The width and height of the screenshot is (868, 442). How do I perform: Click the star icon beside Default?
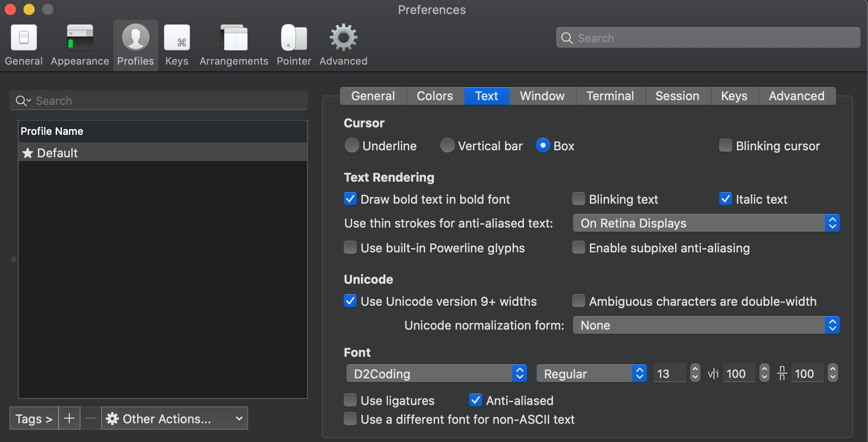click(x=28, y=153)
